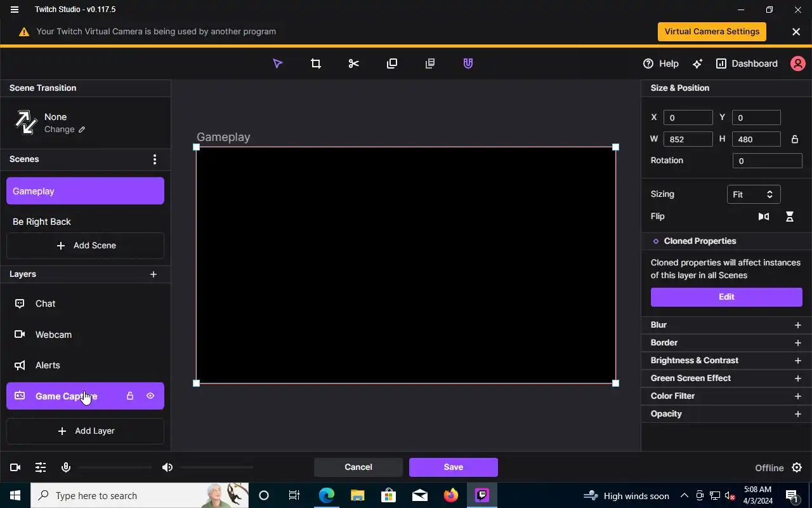
Task: Adjust the microphone volume slider
Action: (x=114, y=467)
